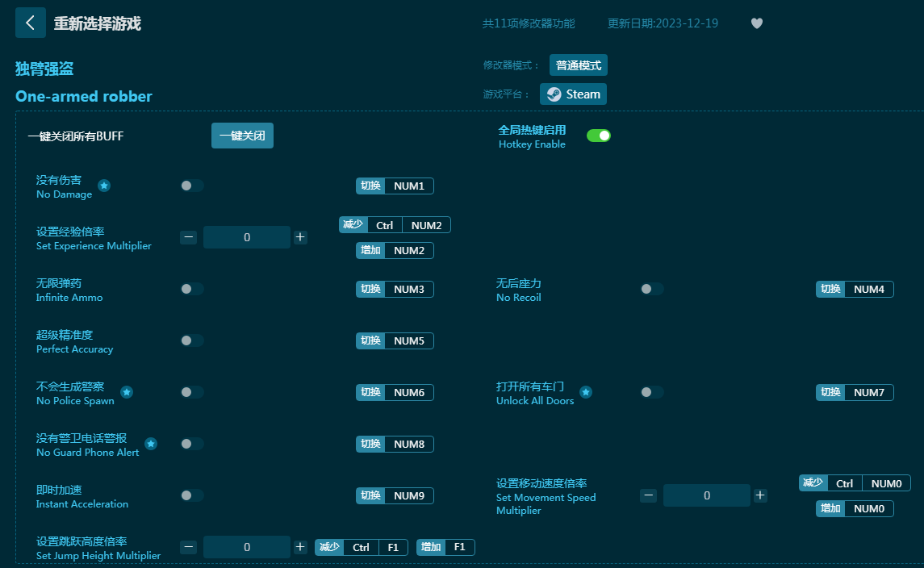Click star icon beside No Guard Phone Alert
The height and width of the screenshot is (568, 924).
click(151, 444)
